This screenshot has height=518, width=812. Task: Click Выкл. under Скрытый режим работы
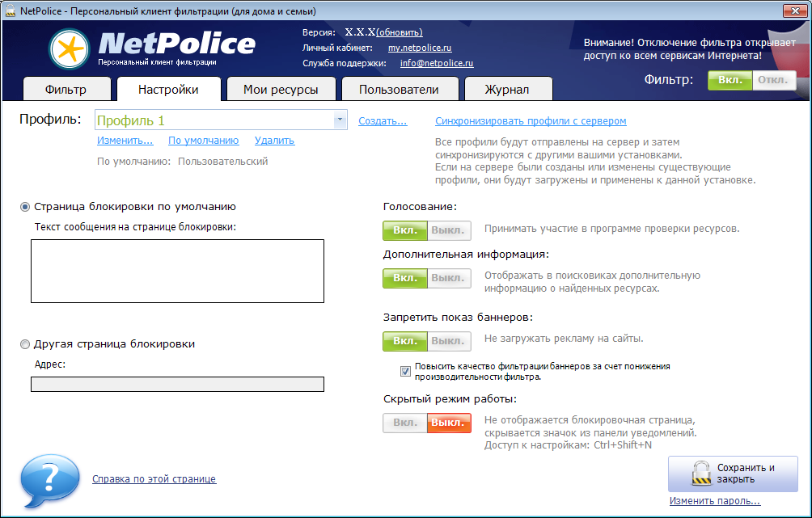click(x=449, y=423)
